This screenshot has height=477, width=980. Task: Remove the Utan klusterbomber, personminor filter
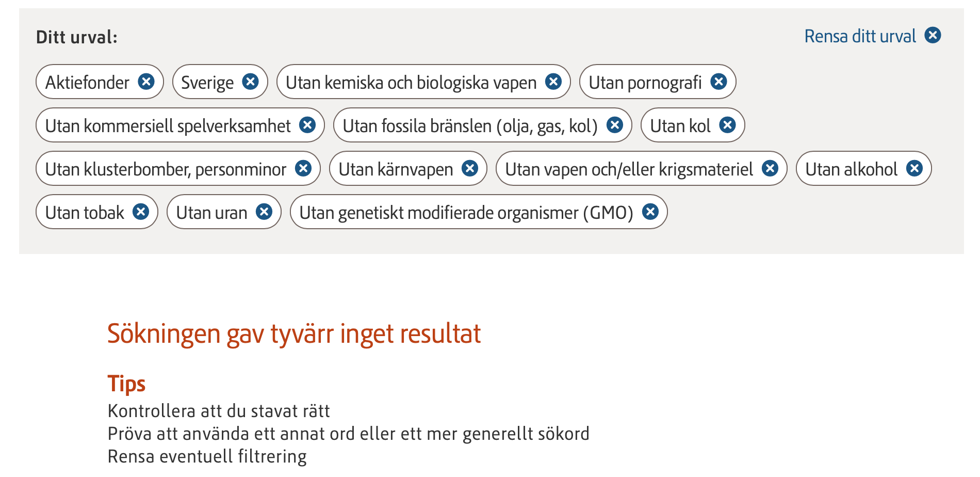click(x=303, y=168)
